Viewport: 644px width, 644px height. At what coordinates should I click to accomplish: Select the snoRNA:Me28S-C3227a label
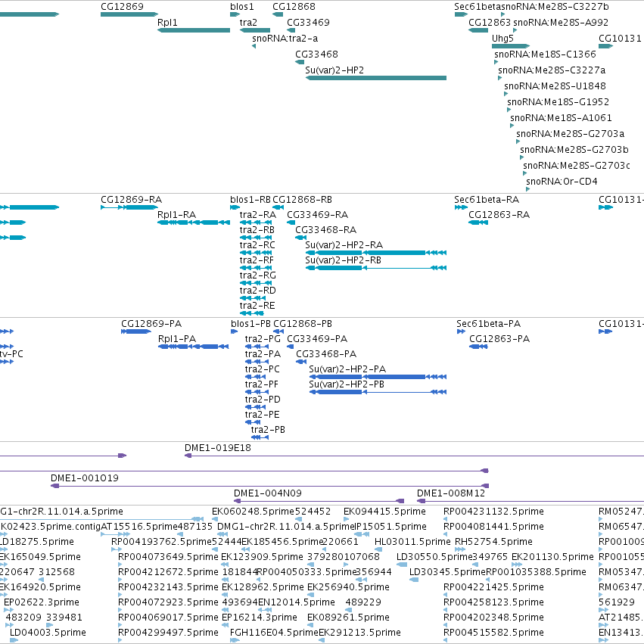tap(552, 70)
